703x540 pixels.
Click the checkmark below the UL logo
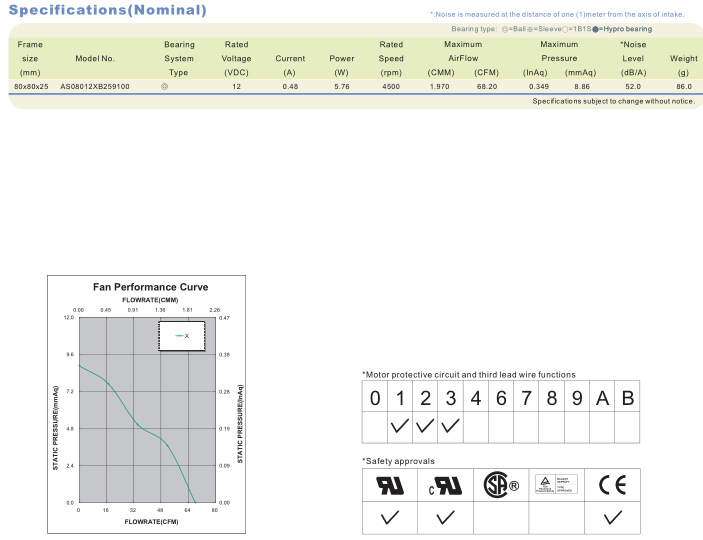(x=390, y=518)
